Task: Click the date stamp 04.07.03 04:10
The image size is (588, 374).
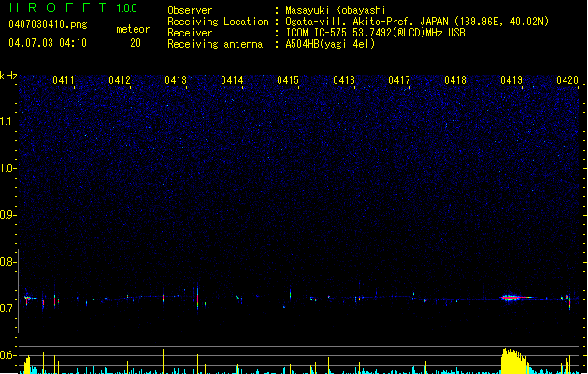Action: point(48,43)
